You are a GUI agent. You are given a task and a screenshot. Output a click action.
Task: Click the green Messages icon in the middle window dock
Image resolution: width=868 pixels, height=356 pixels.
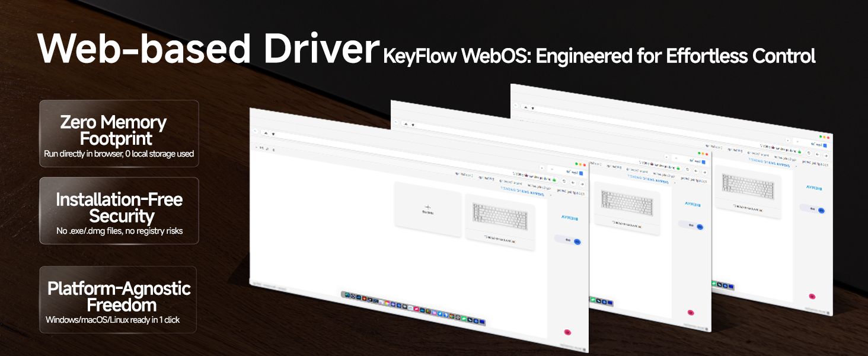click(593, 300)
